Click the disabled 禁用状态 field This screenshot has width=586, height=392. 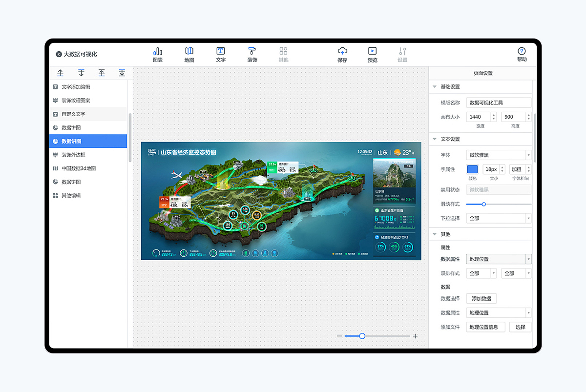pos(499,190)
